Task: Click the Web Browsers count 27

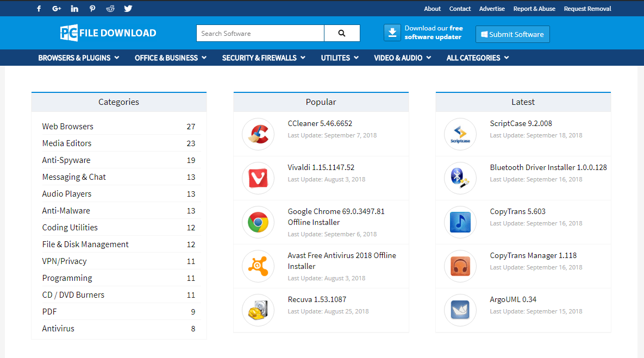Action: point(191,127)
